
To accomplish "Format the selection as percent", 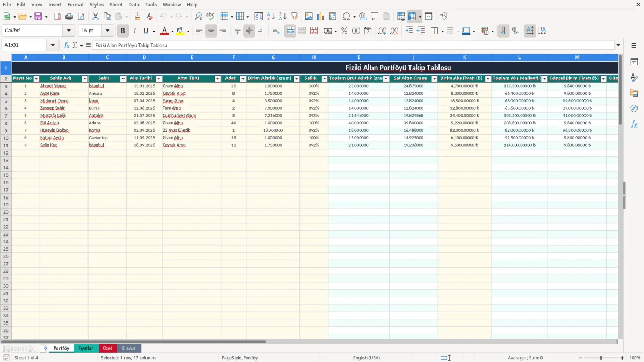I will 345,31.
